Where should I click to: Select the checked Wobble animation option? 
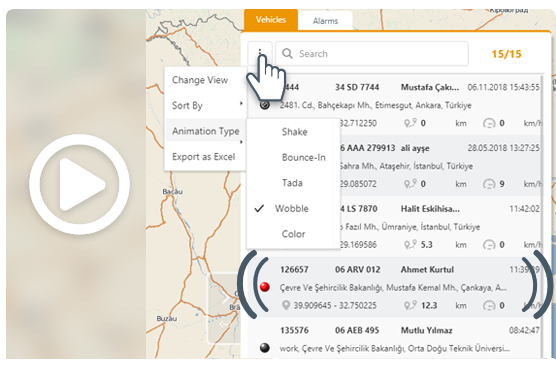[x=291, y=208]
